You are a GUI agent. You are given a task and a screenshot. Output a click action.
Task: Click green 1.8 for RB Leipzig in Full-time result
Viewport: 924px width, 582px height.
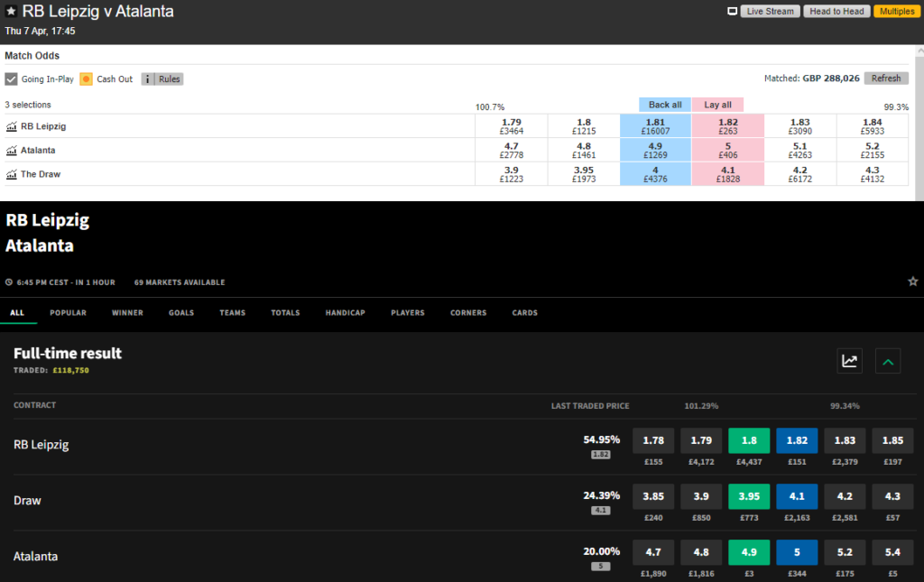[749, 440]
